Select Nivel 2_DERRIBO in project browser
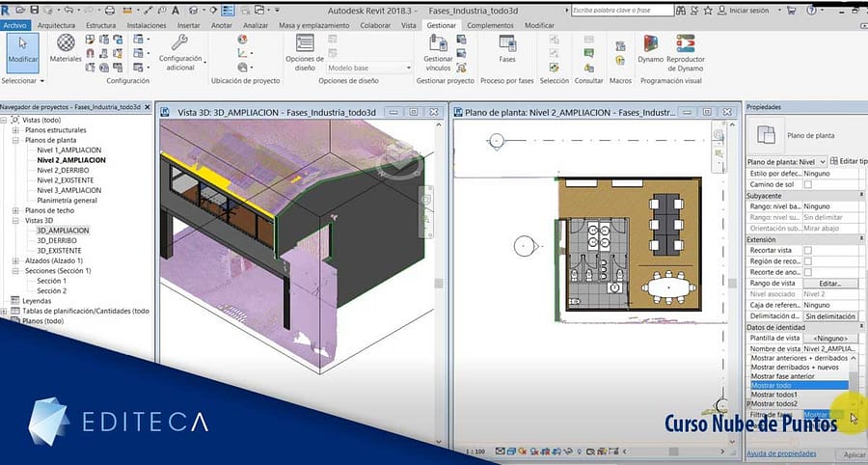The image size is (868, 465). coord(63,170)
